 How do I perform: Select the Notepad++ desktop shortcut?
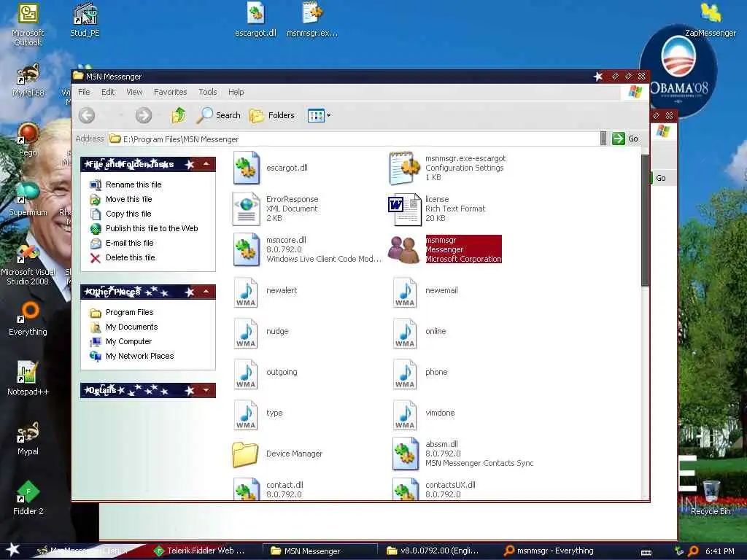(x=28, y=378)
